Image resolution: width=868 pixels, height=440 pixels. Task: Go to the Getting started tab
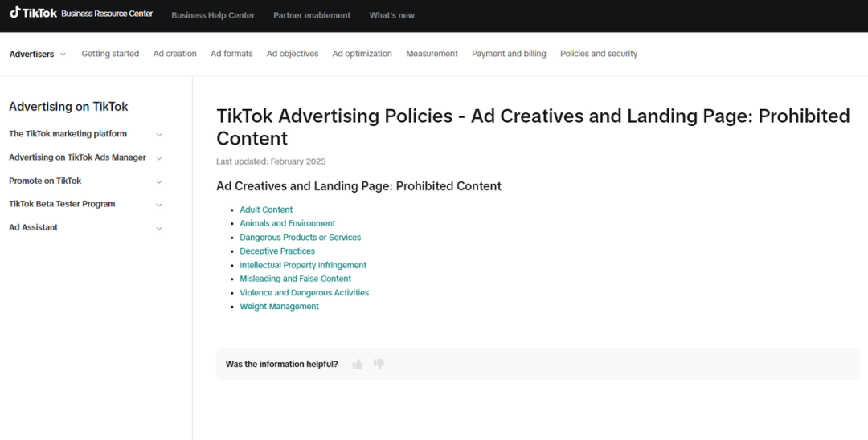tap(110, 54)
